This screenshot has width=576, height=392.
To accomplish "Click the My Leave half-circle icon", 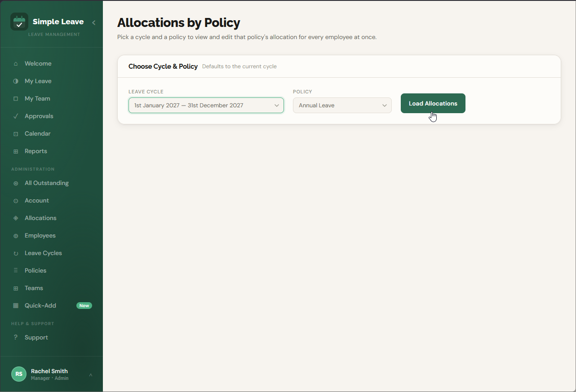I will coord(16,81).
